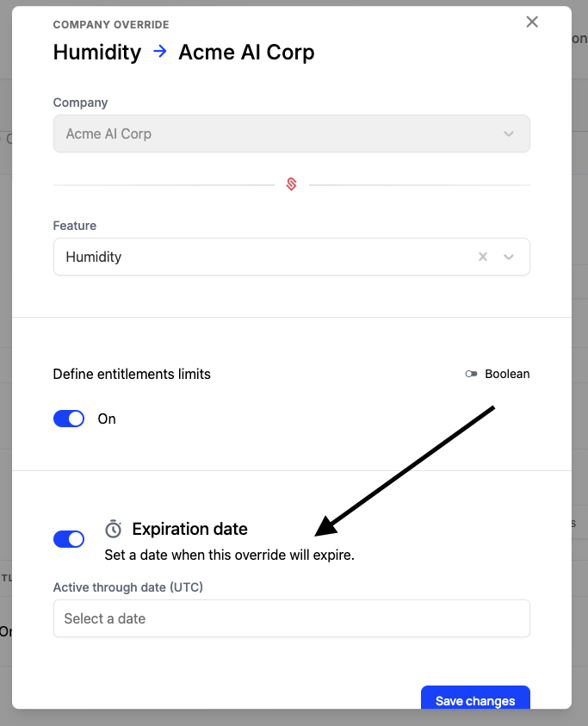Expand the Feature list via chevron arrow
The image size is (588, 726).
[509, 257]
